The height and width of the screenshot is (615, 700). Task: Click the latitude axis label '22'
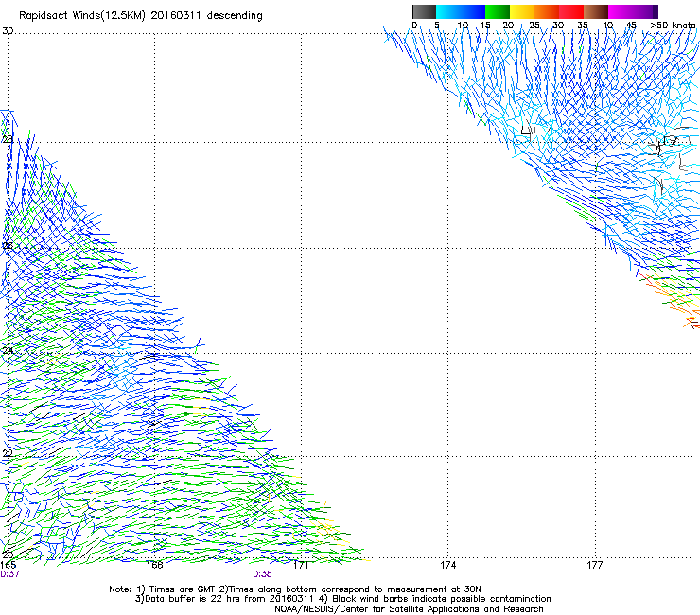click(x=8, y=453)
